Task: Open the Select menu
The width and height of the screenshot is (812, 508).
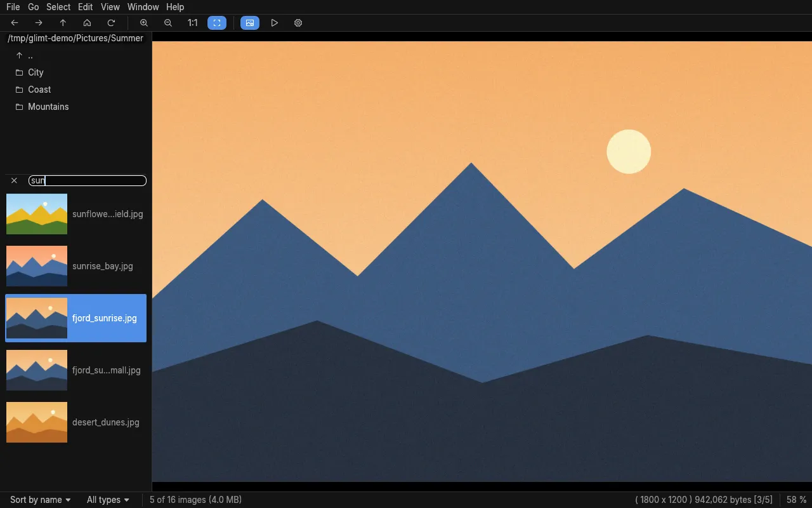Action: click(58, 7)
